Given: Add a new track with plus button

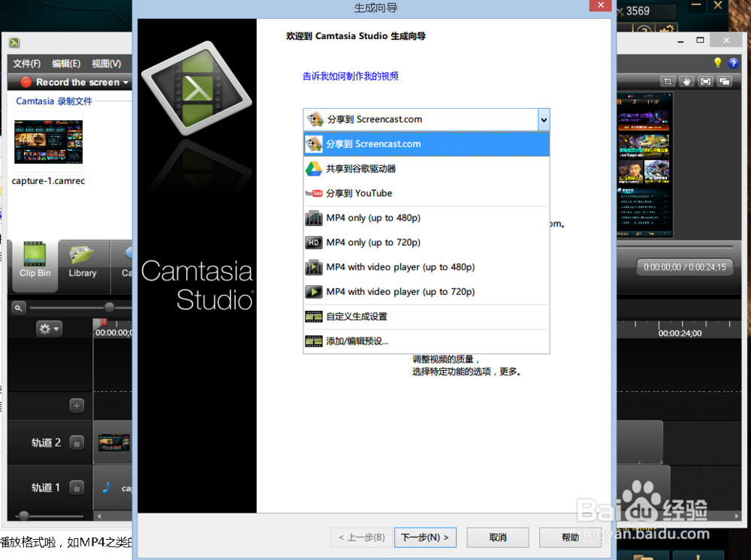Looking at the screenshot, I should (77, 405).
